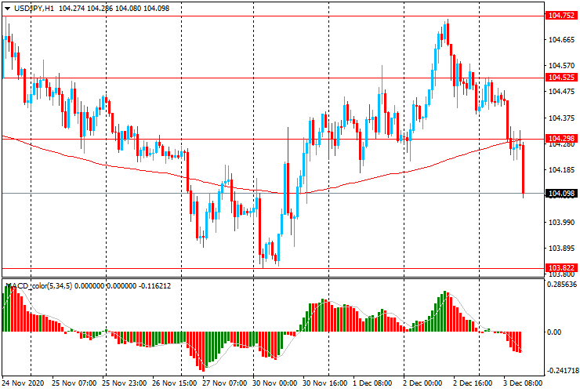The image size is (580, 392).
Task: Click the red 104.298 price level label
Action: (562, 139)
